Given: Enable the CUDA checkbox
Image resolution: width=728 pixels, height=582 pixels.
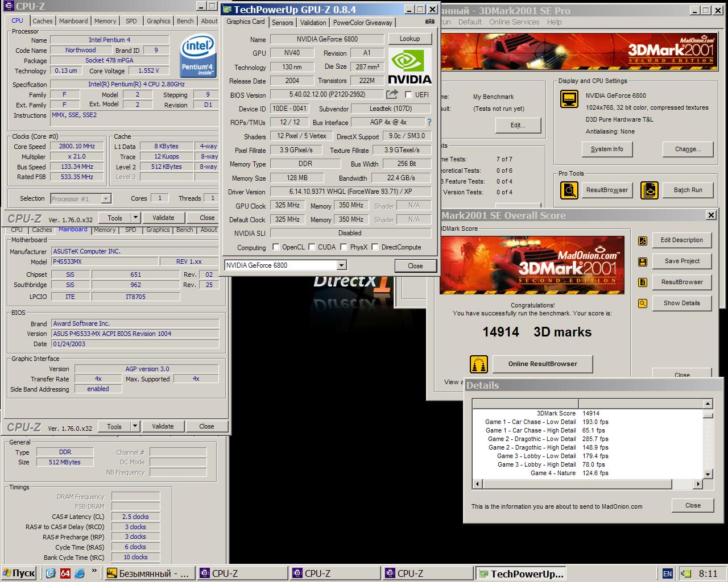Looking at the screenshot, I should point(312,247).
